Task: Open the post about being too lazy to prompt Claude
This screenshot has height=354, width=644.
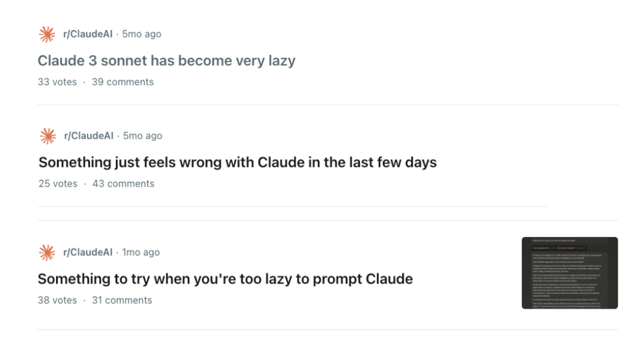Action: [225, 279]
